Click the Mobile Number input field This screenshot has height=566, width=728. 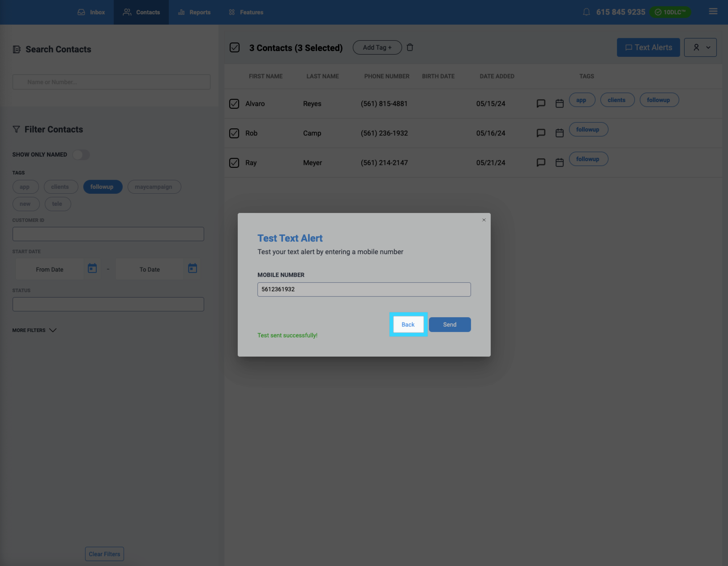pos(364,289)
